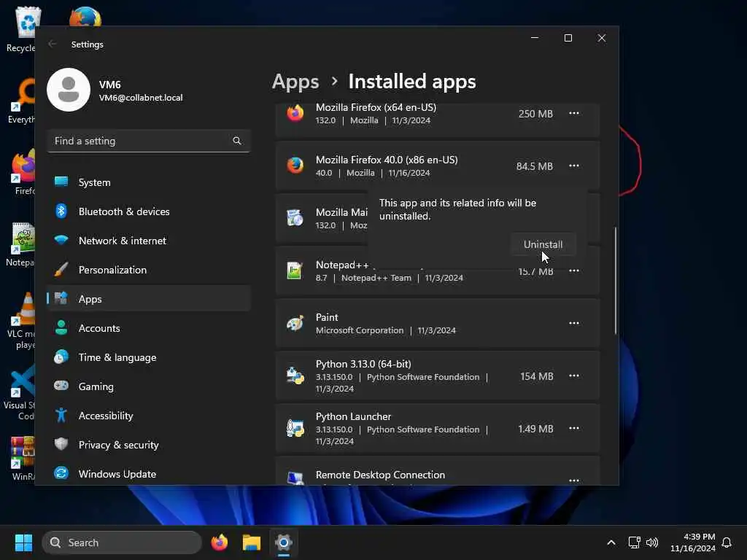
Task: Open more options for Paint
Action: pyautogui.click(x=573, y=323)
